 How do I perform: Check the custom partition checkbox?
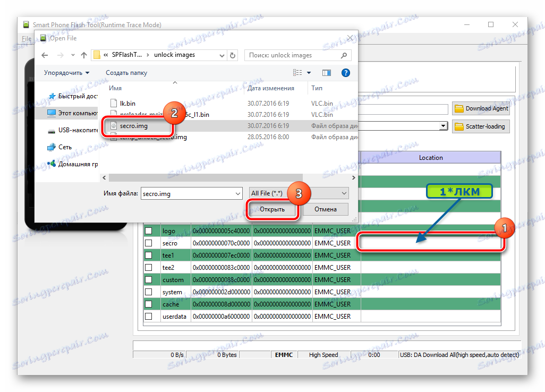coord(148,279)
